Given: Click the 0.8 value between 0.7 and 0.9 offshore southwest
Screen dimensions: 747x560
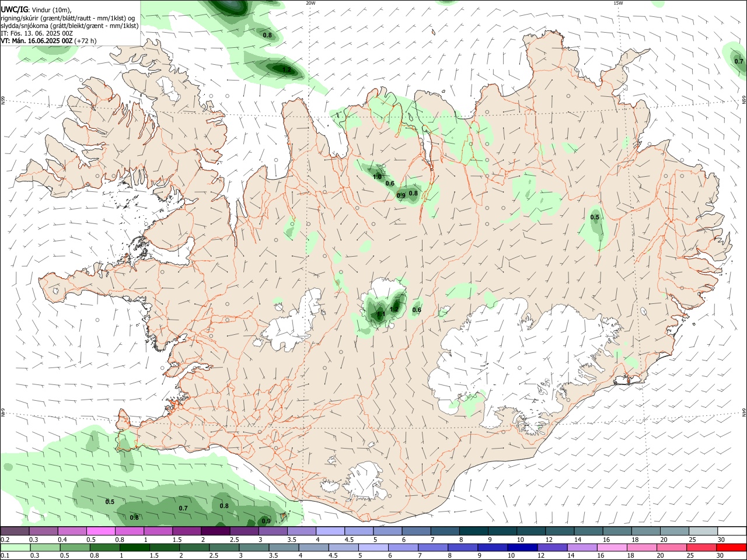Looking at the screenshot, I should 224,506.
